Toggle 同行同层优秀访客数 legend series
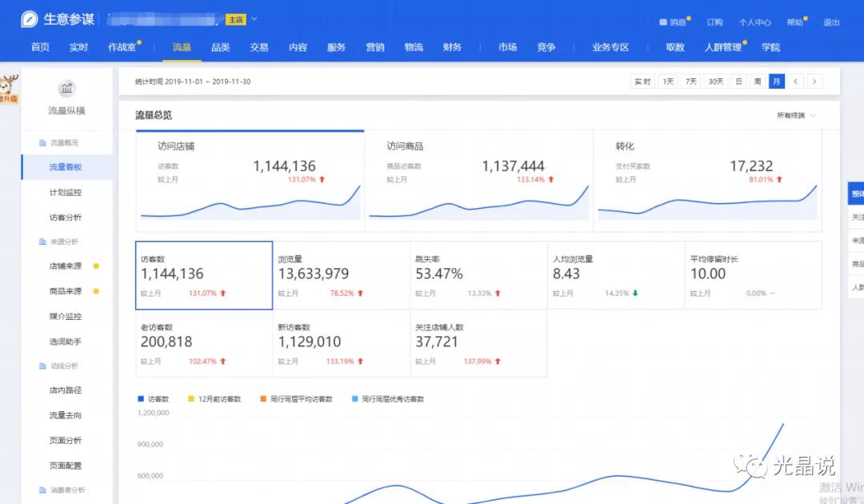864x504 pixels. coord(388,398)
